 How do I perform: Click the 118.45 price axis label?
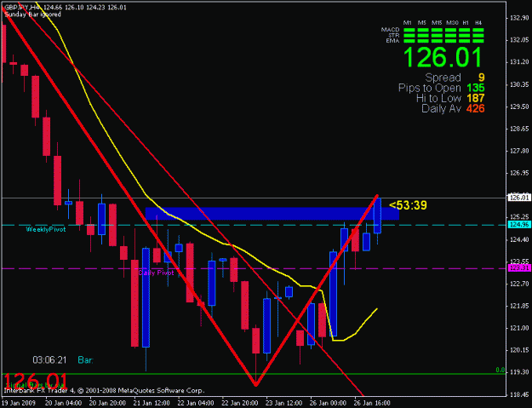pos(519,394)
